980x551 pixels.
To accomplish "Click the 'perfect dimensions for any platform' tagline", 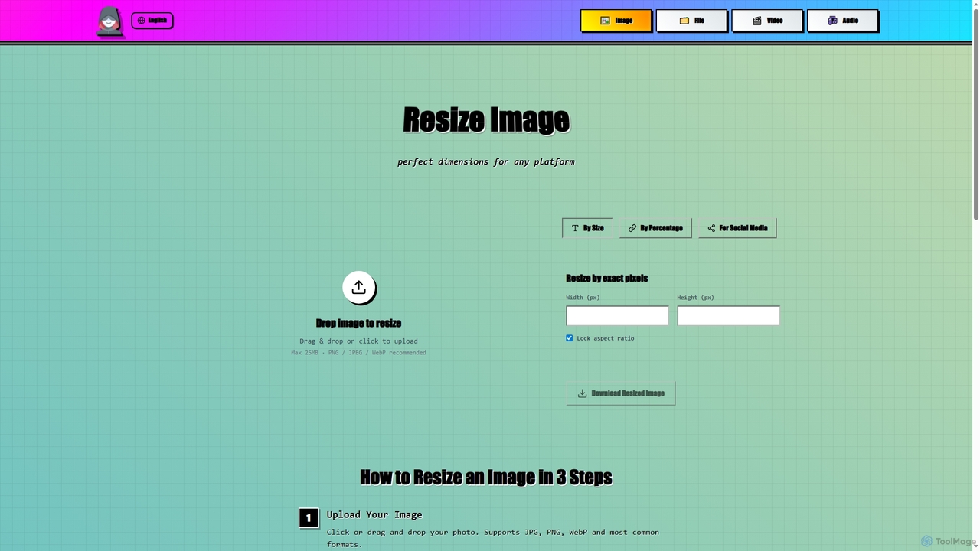I will (x=486, y=162).
